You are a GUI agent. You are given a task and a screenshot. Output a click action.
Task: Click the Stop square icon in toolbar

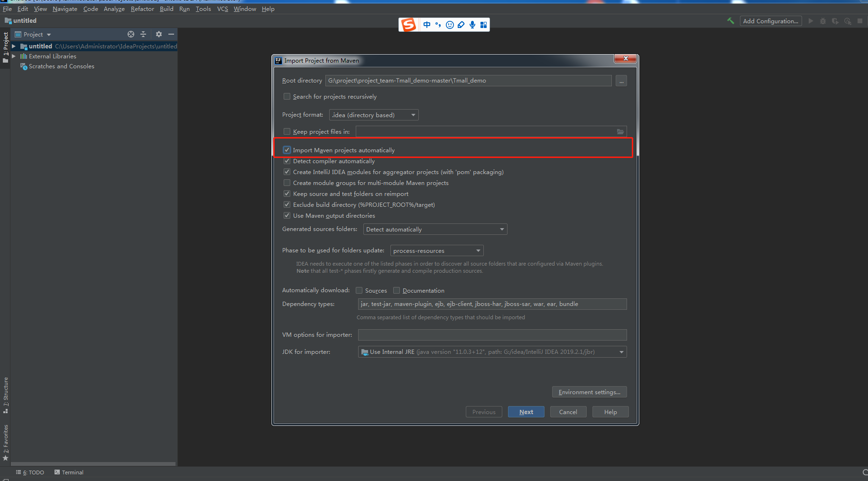(x=860, y=21)
